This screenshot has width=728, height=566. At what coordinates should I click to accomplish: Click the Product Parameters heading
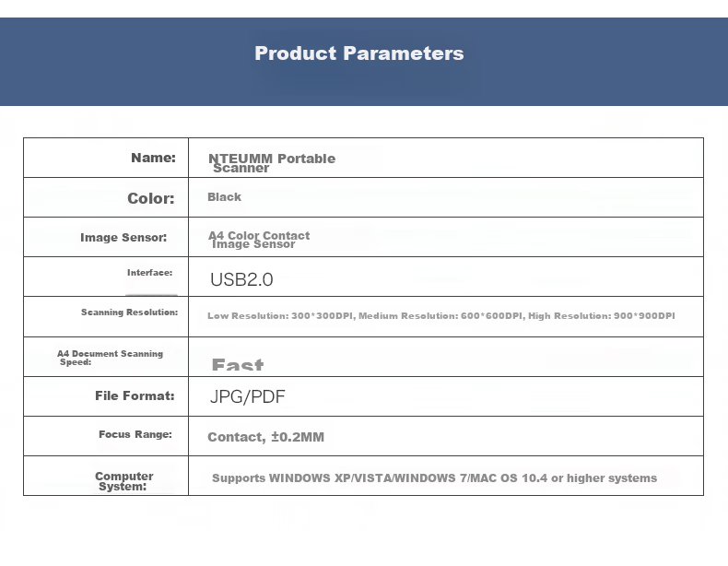tap(358, 53)
